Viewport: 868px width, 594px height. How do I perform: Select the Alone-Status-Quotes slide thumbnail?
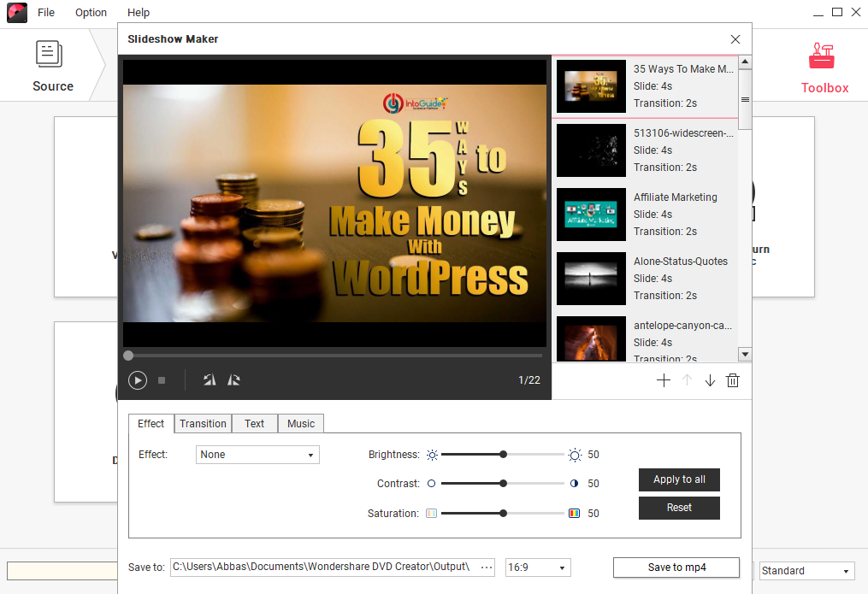click(591, 279)
